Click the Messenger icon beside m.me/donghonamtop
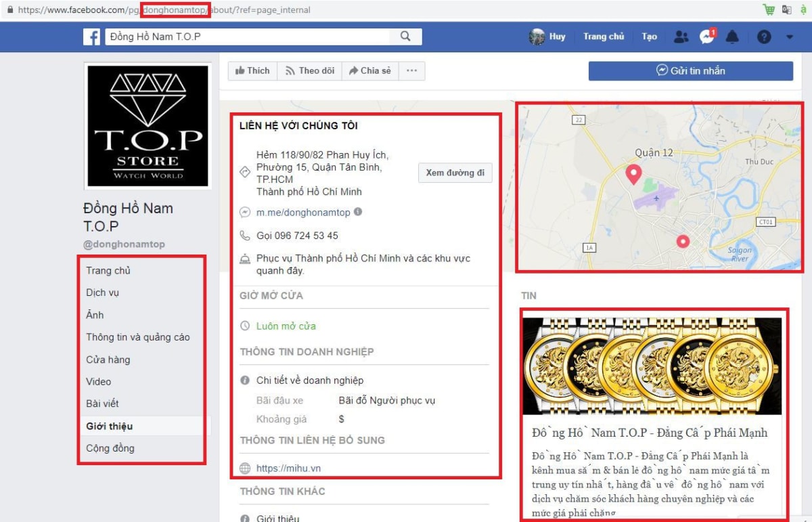 tap(245, 213)
